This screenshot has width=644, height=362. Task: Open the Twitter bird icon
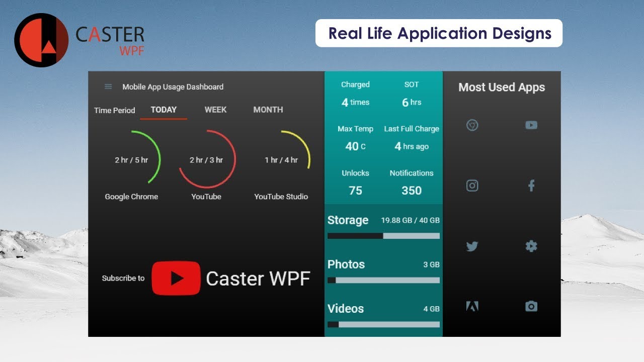(x=472, y=246)
